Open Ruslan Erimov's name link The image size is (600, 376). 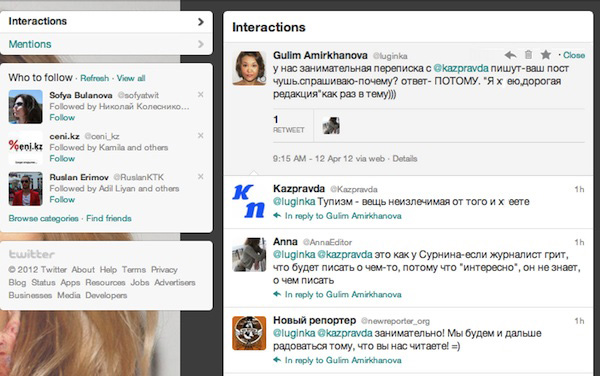click(x=79, y=177)
